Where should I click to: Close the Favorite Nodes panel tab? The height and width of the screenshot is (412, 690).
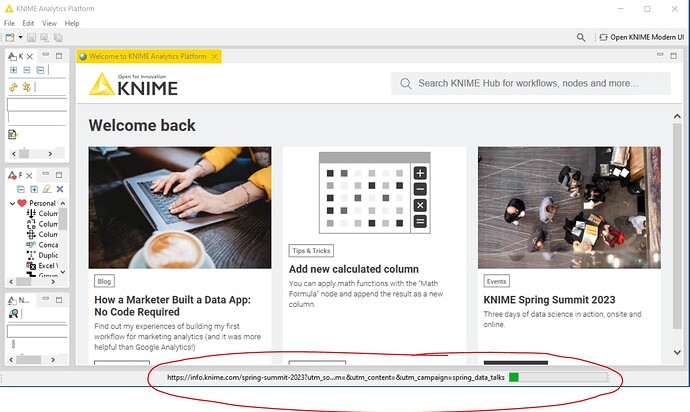coord(29,176)
